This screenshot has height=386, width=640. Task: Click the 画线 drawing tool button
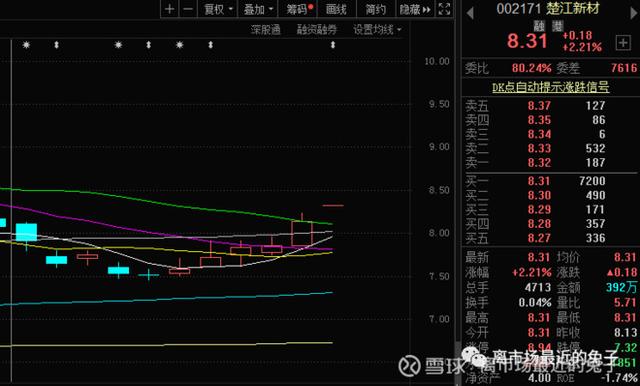[x=336, y=9]
